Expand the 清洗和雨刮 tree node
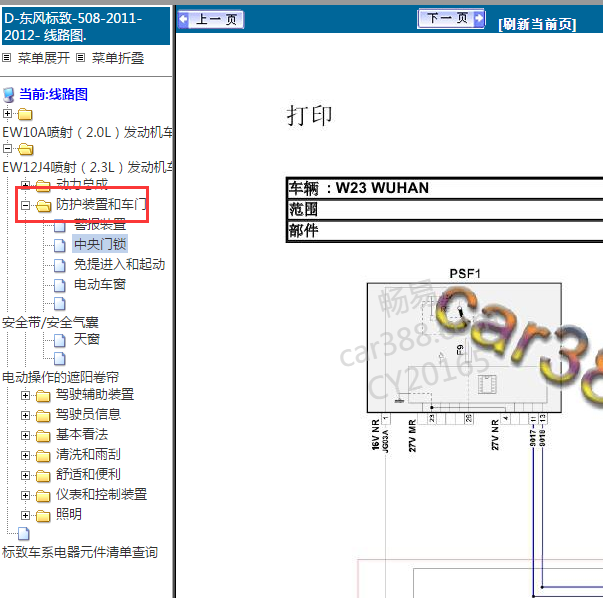This screenshot has width=603, height=598. (25, 455)
